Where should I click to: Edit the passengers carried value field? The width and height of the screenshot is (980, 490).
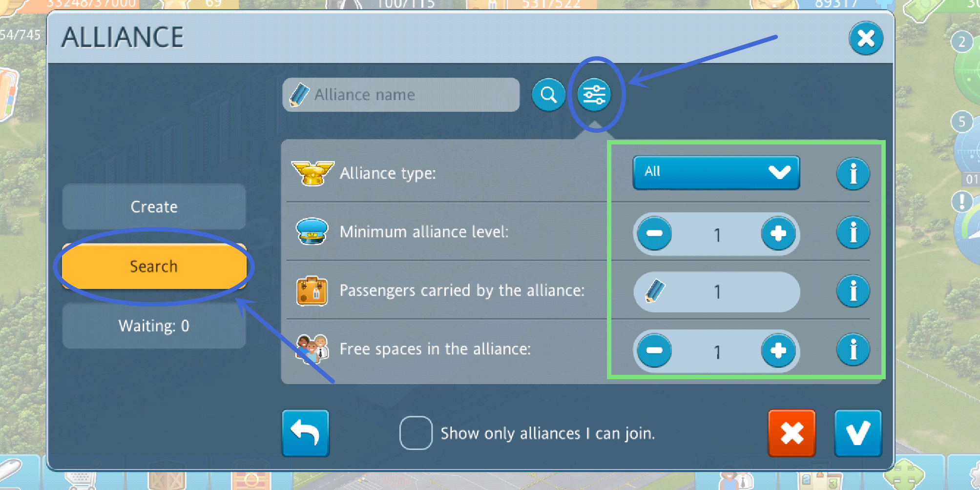(x=716, y=292)
